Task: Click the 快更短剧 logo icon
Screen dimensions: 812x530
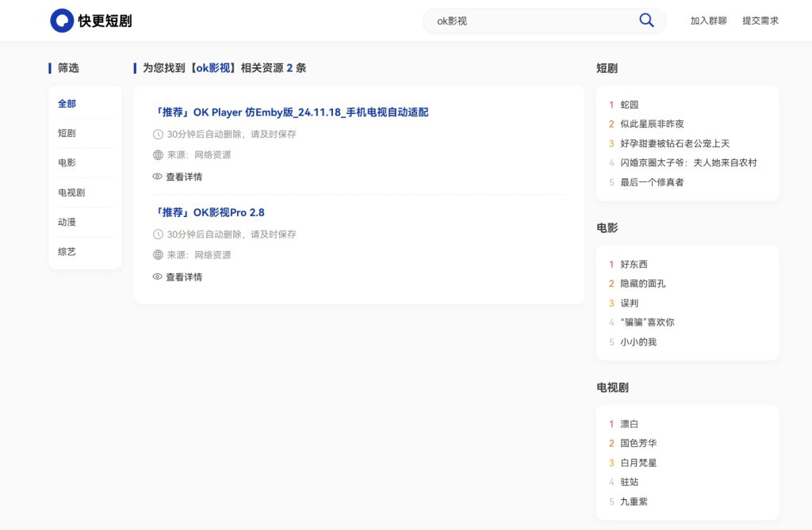Action: coord(62,21)
